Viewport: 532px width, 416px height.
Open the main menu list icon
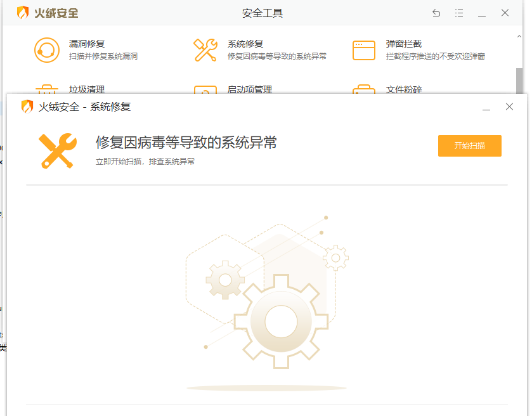[459, 13]
